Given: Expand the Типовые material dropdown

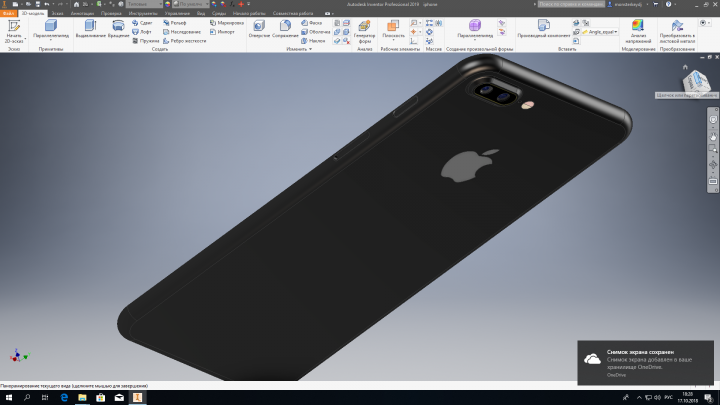Looking at the screenshot, I should 160,4.
